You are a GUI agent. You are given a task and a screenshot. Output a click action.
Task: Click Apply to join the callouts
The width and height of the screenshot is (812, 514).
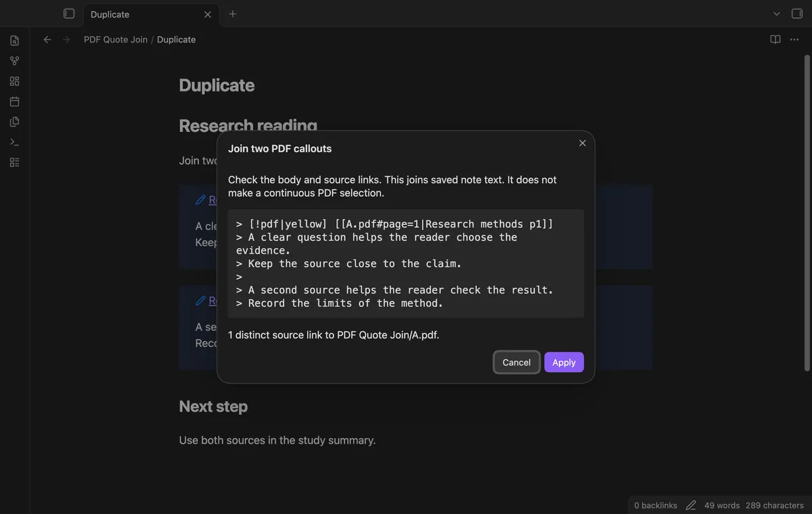564,363
